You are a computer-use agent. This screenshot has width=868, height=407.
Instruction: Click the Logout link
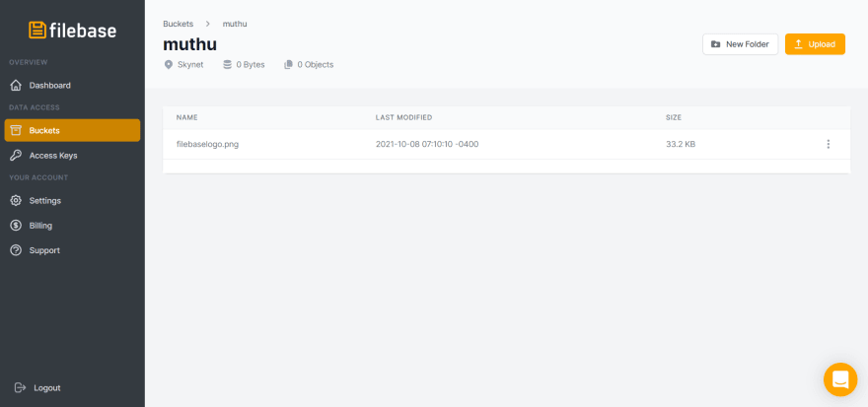(47, 387)
